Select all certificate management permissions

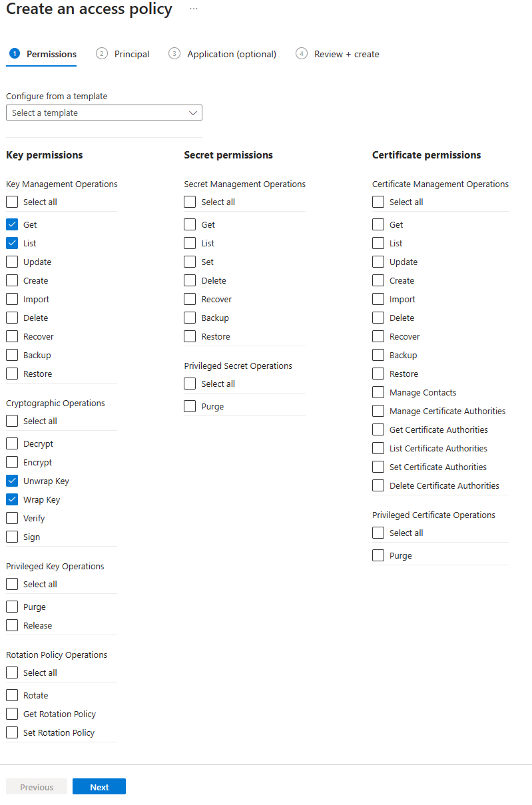click(x=378, y=202)
